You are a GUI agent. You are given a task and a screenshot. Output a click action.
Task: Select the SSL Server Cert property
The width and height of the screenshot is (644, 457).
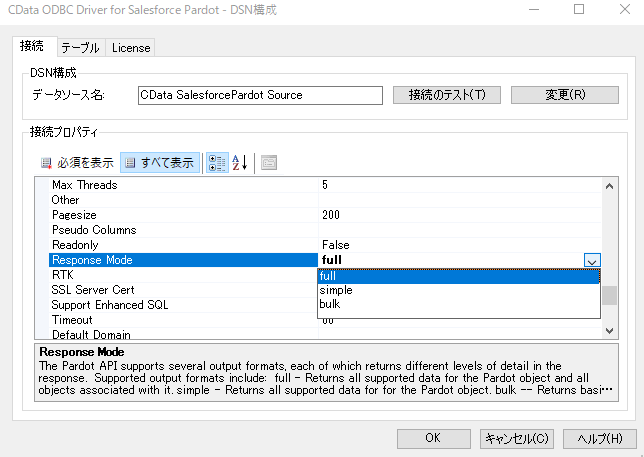pos(183,290)
